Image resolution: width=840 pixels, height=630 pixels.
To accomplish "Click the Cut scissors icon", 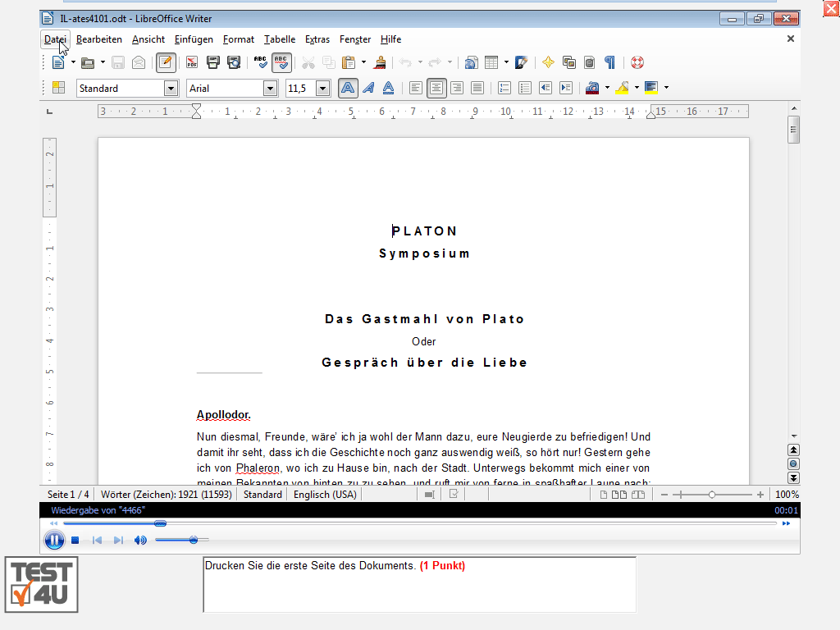I will point(308,62).
